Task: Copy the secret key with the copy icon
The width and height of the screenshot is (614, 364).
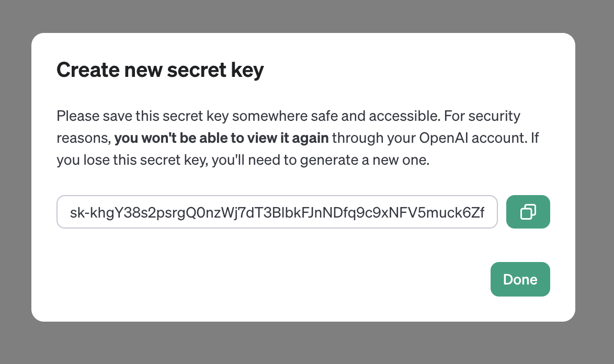Action: pos(528,212)
